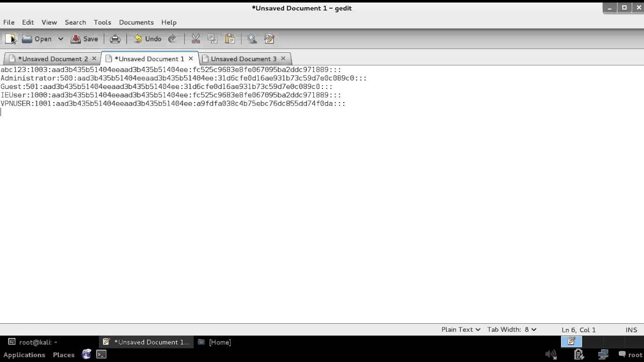The width and height of the screenshot is (644, 362).
Task: Click the Print toolbar icon
Action: click(x=115, y=39)
